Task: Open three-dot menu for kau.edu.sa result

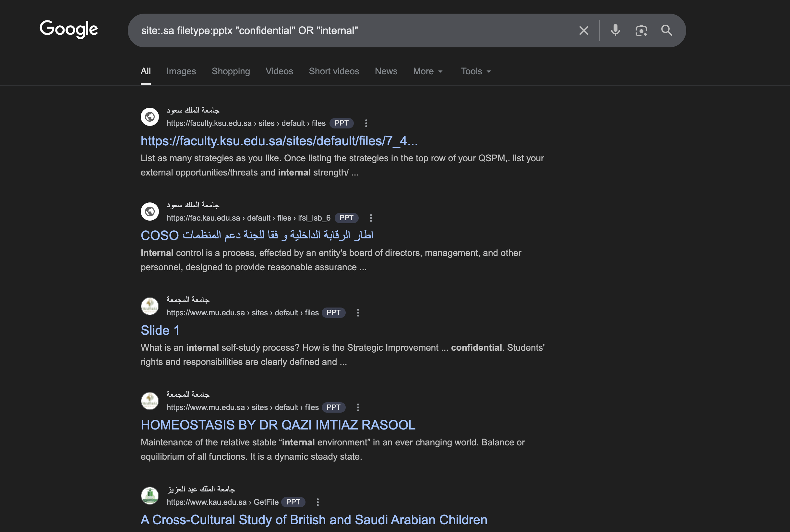Action: (317, 502)
